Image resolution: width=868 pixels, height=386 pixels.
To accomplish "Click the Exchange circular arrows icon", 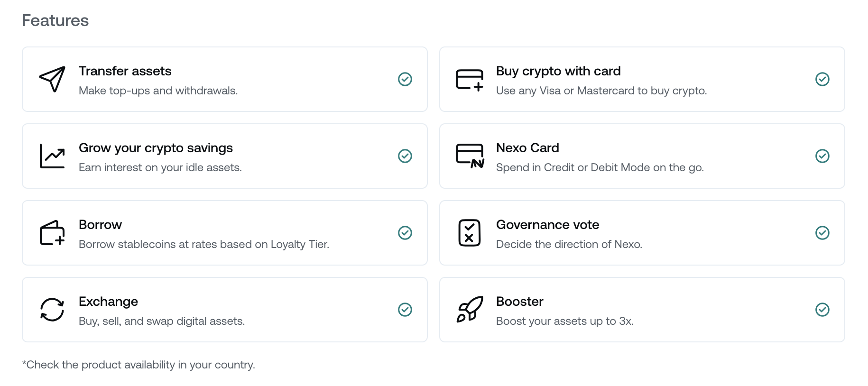I will coord(52,310).
